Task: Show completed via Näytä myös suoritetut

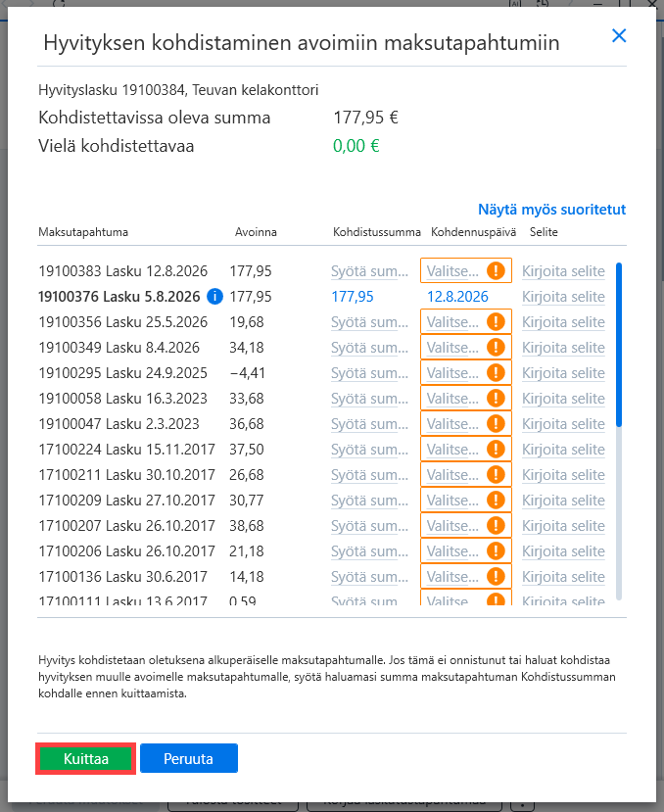Action: point(551,210)
